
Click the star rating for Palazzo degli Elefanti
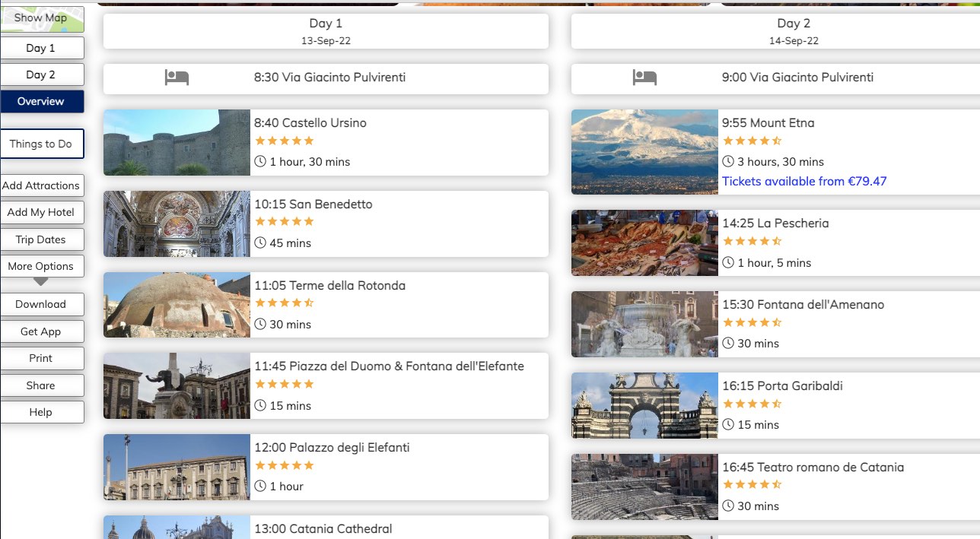point(285,465)
